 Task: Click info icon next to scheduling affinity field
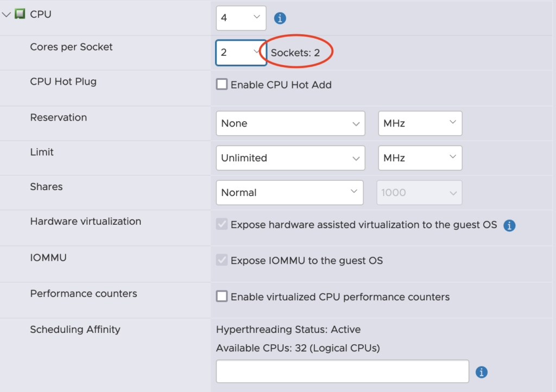(481, 372)
